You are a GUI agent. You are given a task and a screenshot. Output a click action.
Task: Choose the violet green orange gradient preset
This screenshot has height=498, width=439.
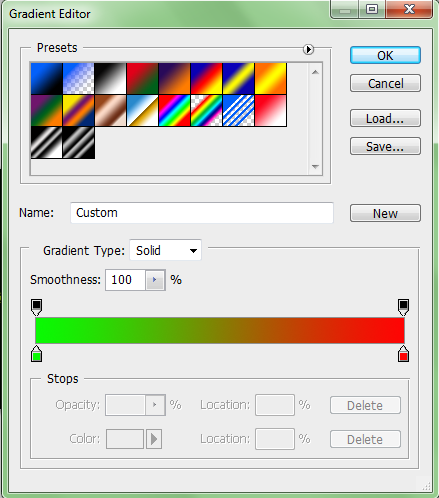tap(46, 111)
